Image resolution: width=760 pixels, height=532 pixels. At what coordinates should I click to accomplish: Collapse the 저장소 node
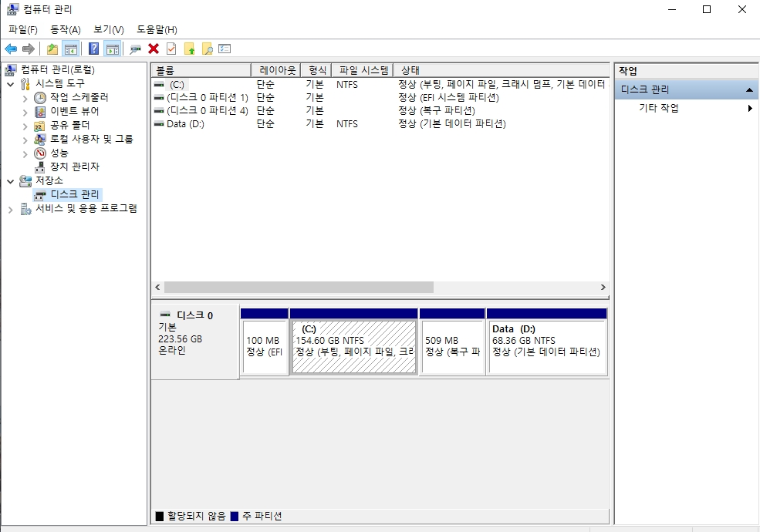(x=11, y=181)
